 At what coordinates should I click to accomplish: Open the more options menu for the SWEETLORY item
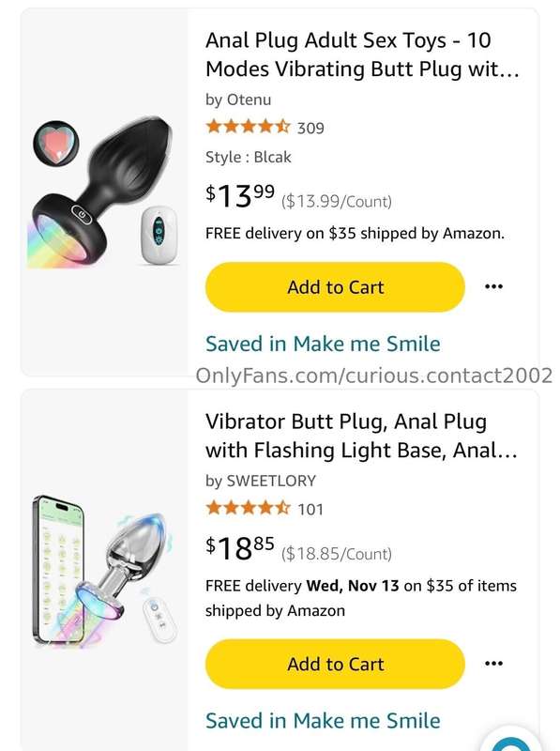[x=493, y=664]
